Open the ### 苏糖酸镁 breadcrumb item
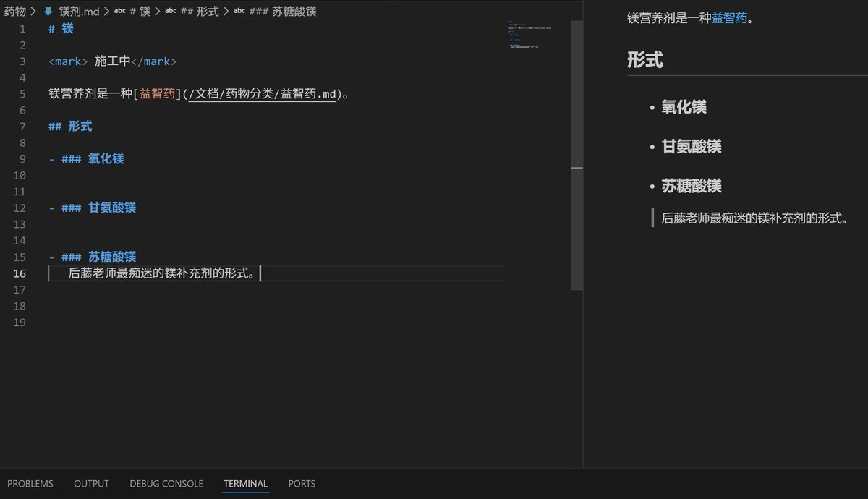 (x=282, y=12)
